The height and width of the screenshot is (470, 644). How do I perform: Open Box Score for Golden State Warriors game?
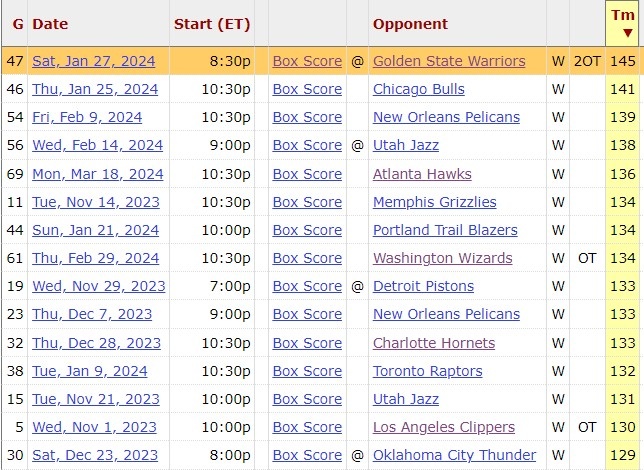click(307, 61)
